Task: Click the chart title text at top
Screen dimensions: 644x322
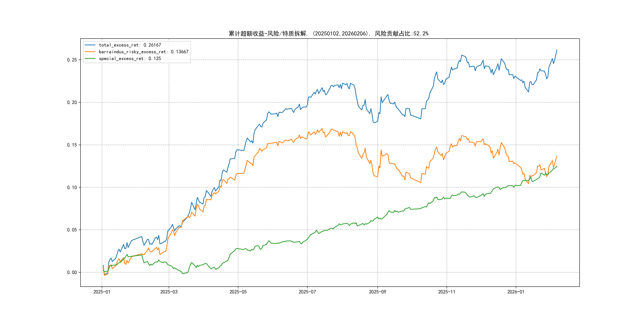Action: pyautogui.click(x=329, y=34)
